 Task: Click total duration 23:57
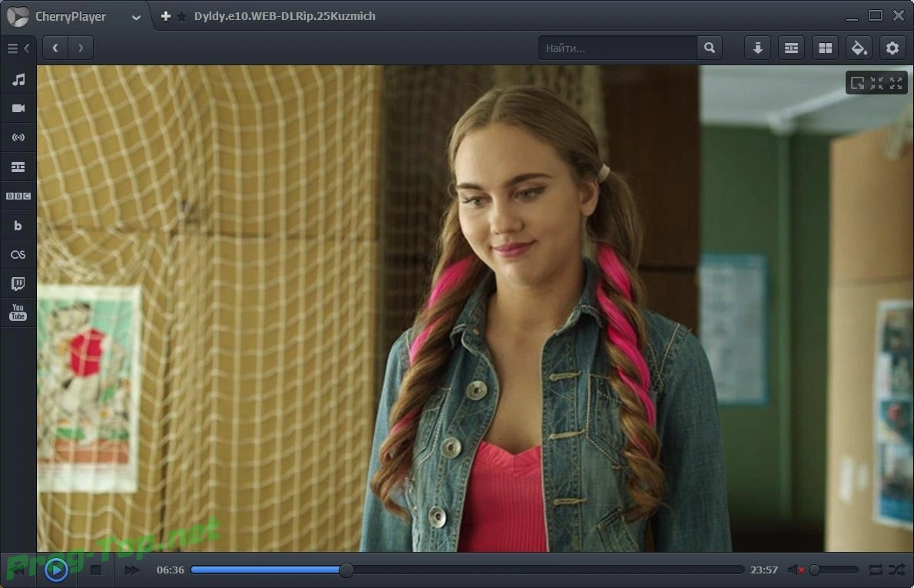(x=763, y=570)
